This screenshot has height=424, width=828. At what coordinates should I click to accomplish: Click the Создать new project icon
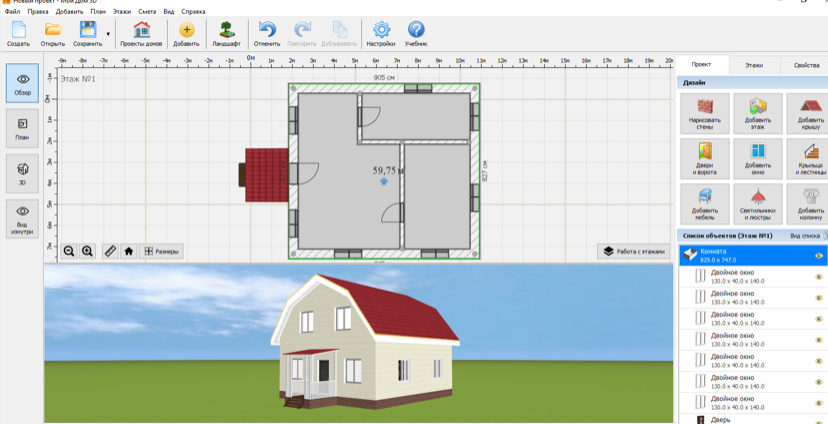(18, 34)
